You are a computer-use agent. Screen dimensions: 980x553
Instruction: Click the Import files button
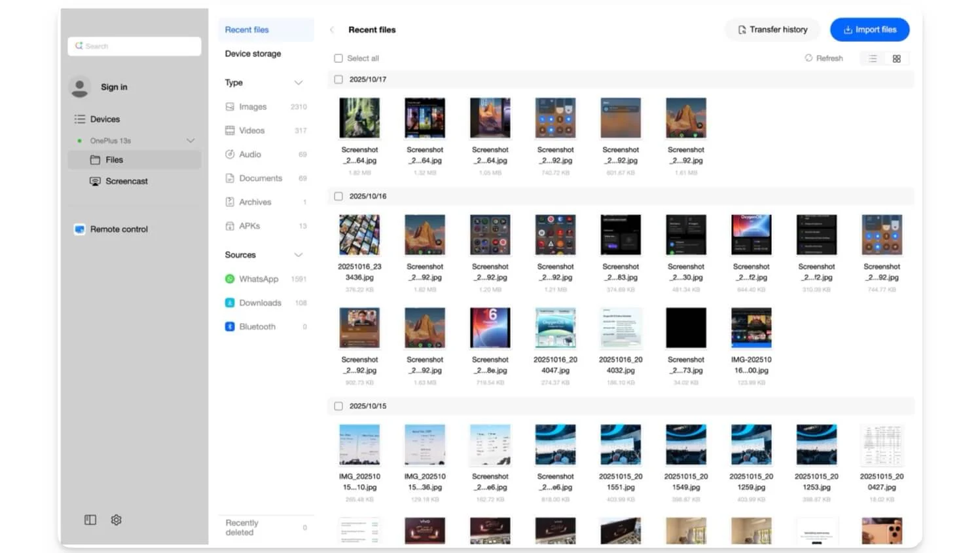pos(869,29)
